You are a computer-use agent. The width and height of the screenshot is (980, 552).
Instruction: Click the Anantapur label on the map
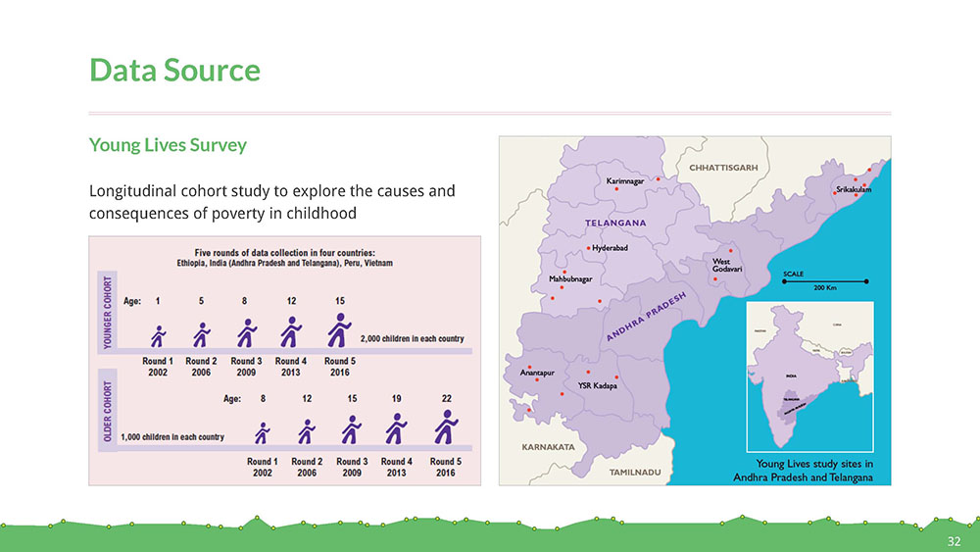coord(537,373)
